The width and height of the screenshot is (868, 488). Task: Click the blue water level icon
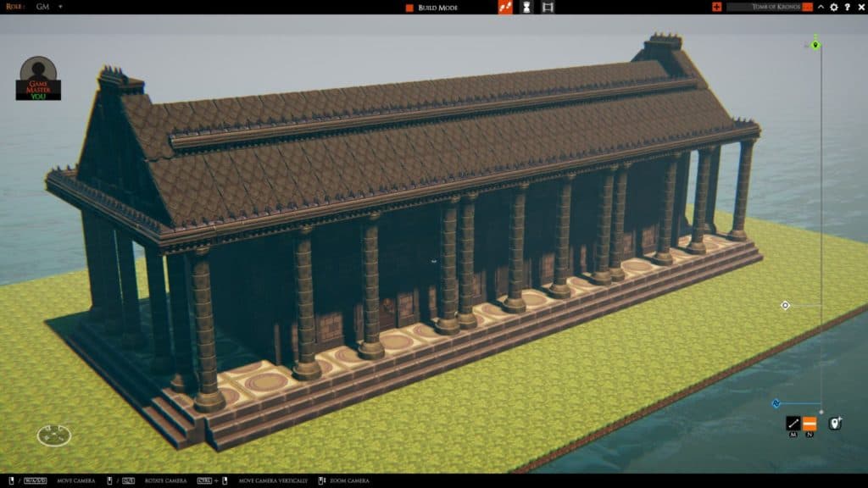(x=776, y=403)
